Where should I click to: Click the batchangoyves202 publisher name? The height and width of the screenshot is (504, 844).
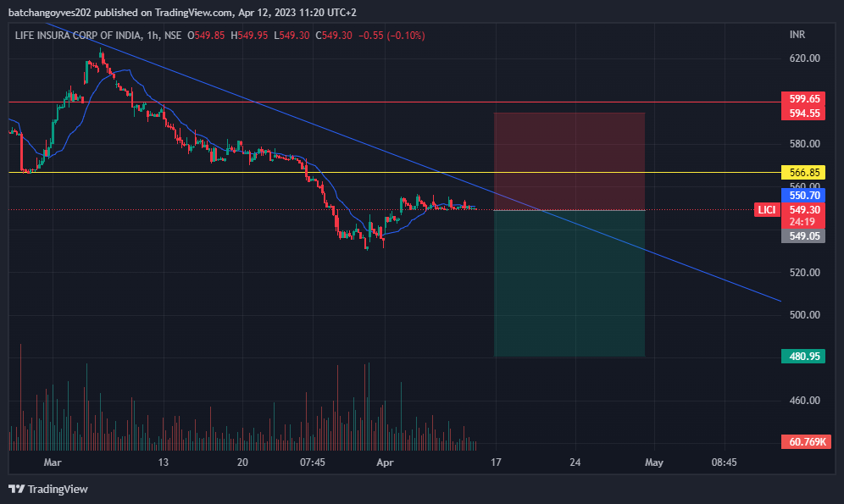pos(50,13)
